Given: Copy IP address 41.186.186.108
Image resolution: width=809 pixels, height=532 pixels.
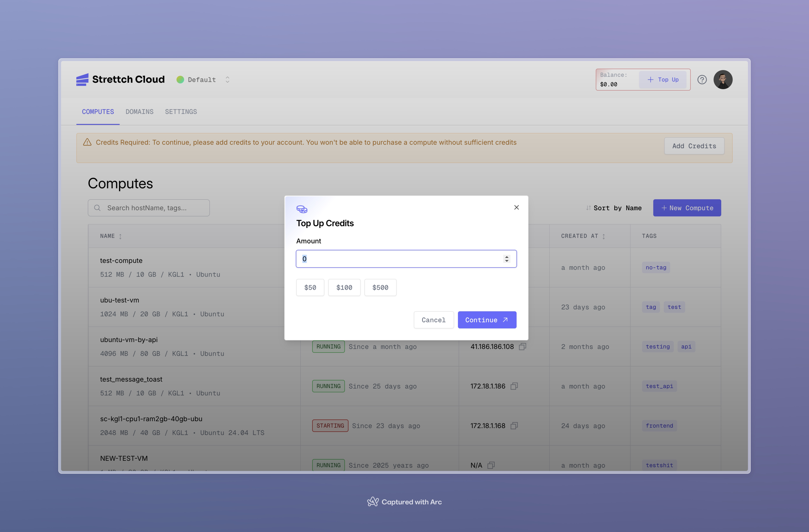Looking at the screenshot, I should click(x=522, y=347).
